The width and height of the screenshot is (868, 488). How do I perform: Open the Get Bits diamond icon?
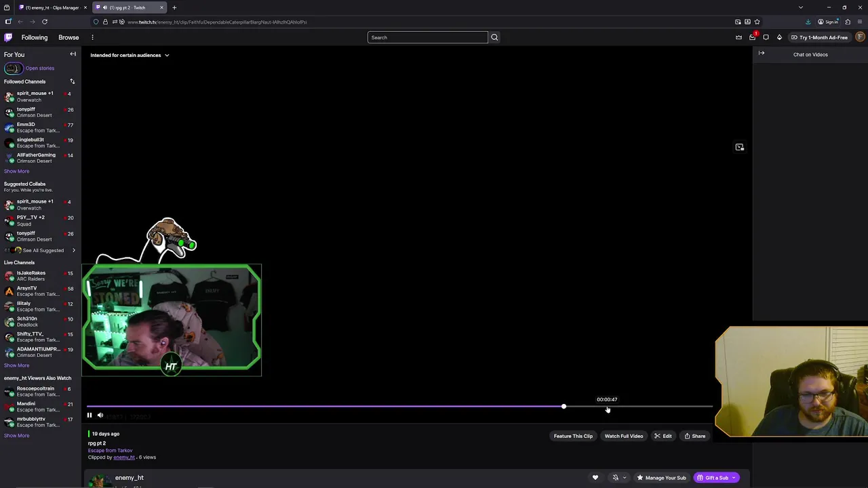coord(779,37)
